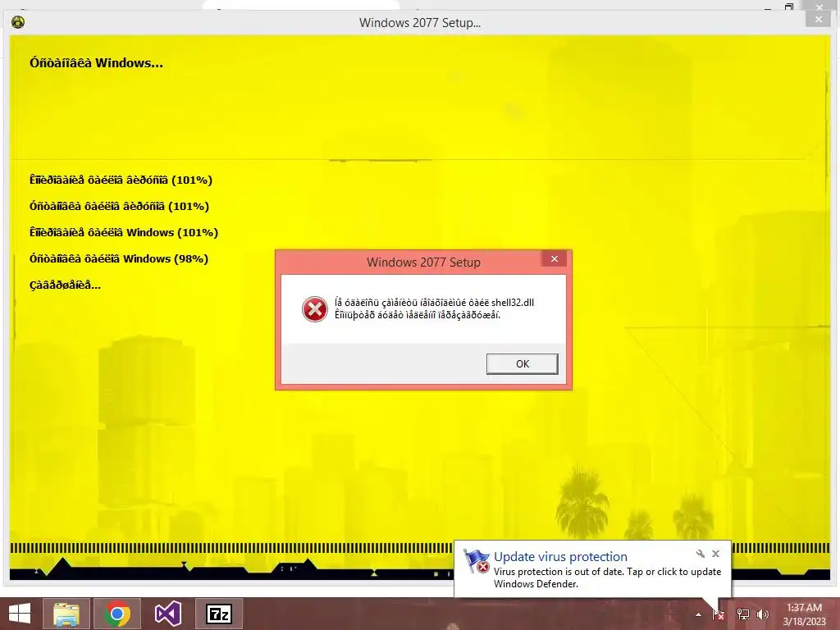Viewport: 840px width, 630px height.
Task: Close the virus protection notification balloon
Action: click(715, 554)
